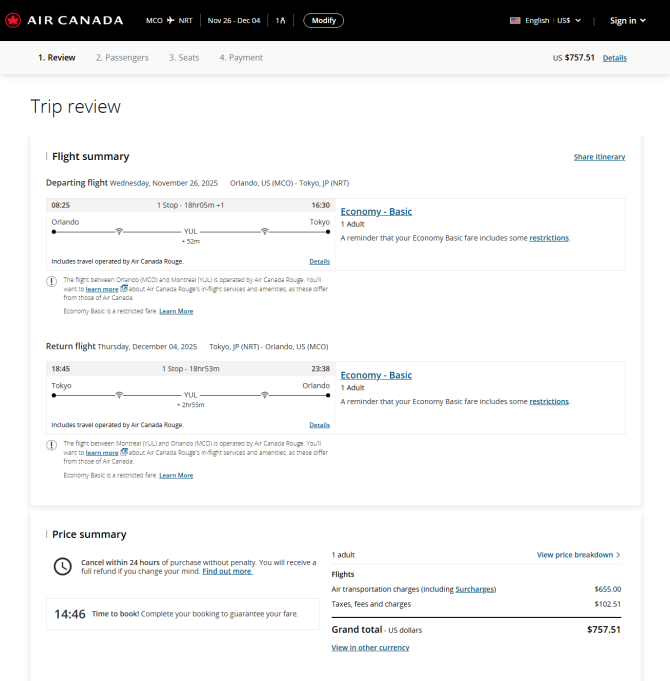Click first Wi-Fi icon on Orlando-YUL segment

pos(119,231)
